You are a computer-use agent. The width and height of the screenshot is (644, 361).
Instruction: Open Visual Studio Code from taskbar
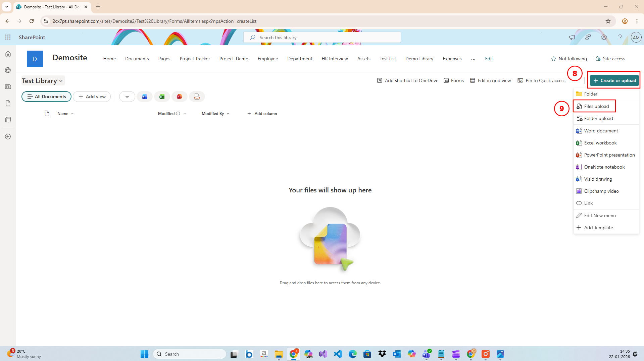(338, 354)
